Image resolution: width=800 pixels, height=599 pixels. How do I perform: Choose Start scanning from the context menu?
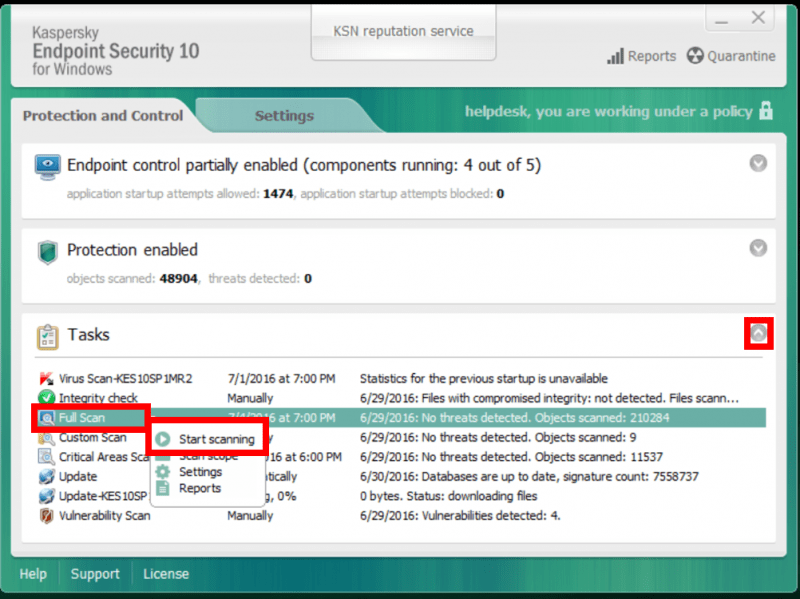tap(216, 438)
